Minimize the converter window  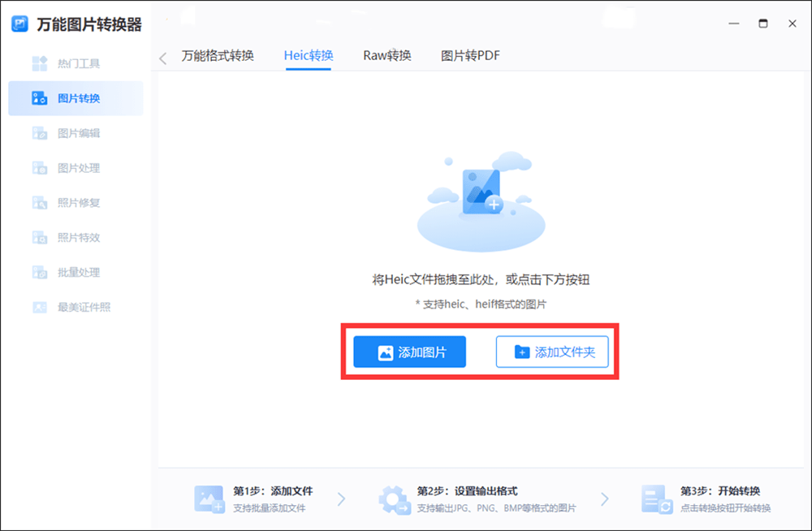point(734,24)
